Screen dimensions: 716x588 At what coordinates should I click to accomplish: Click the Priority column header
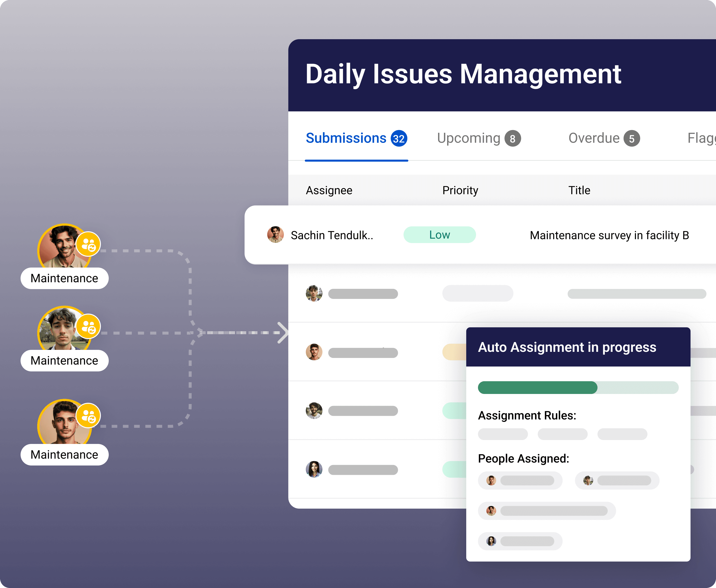[x=460, y=190]
